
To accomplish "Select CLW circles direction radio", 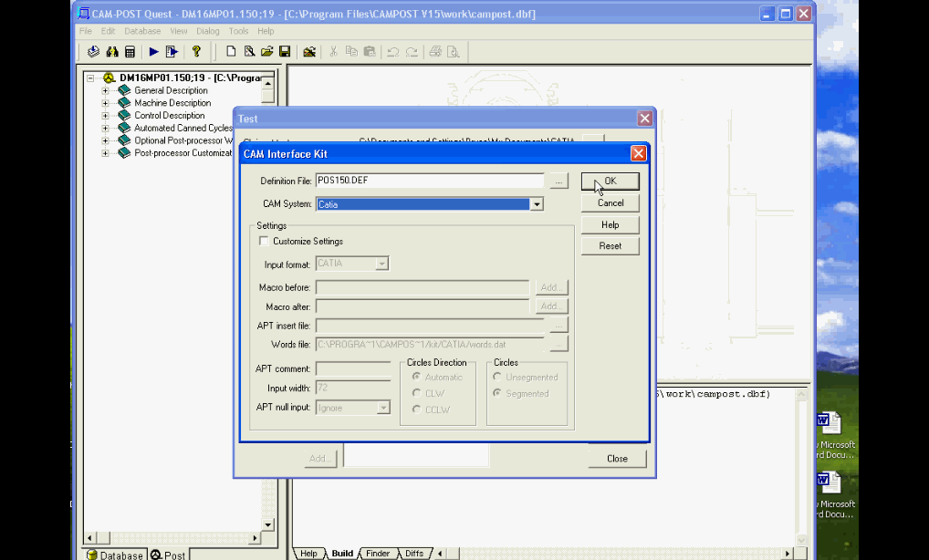I will tap(416, 393).
